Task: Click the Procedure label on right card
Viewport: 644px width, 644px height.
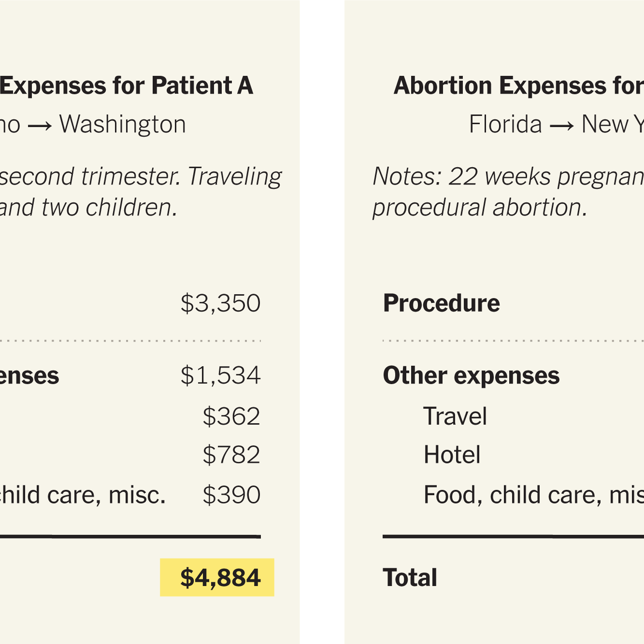Action: pos(442,303)
